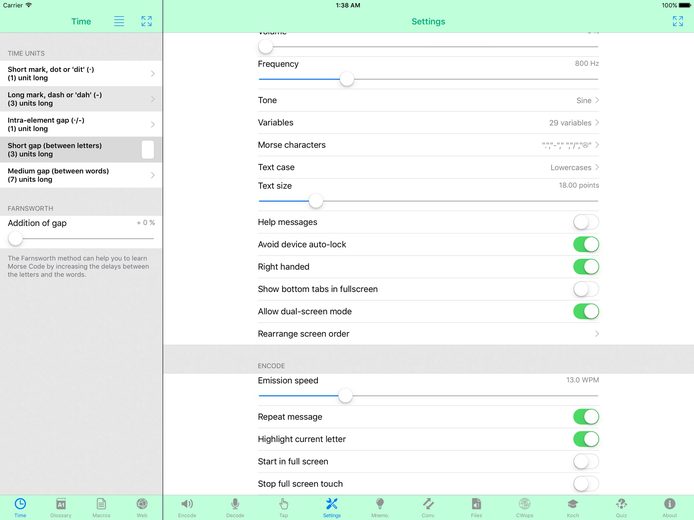
Task: Open Variables showing 29 variables
Action: click(x=428, y=123)
